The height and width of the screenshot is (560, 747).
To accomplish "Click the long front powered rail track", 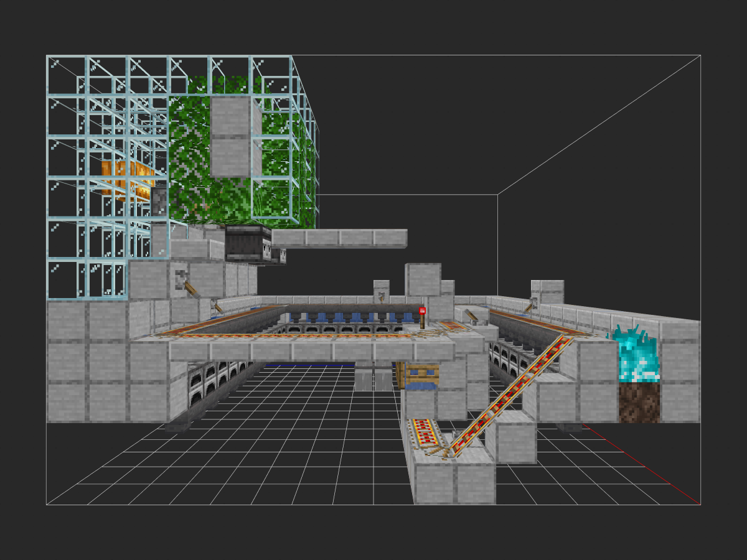I will pyautogui.click(x=293, y=335).
